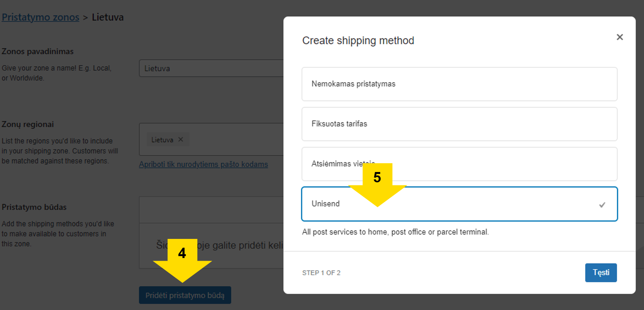Viewport: 644px width, 310px height.
Task: Click the Unisend description text below options
Action: pos(395,232)
